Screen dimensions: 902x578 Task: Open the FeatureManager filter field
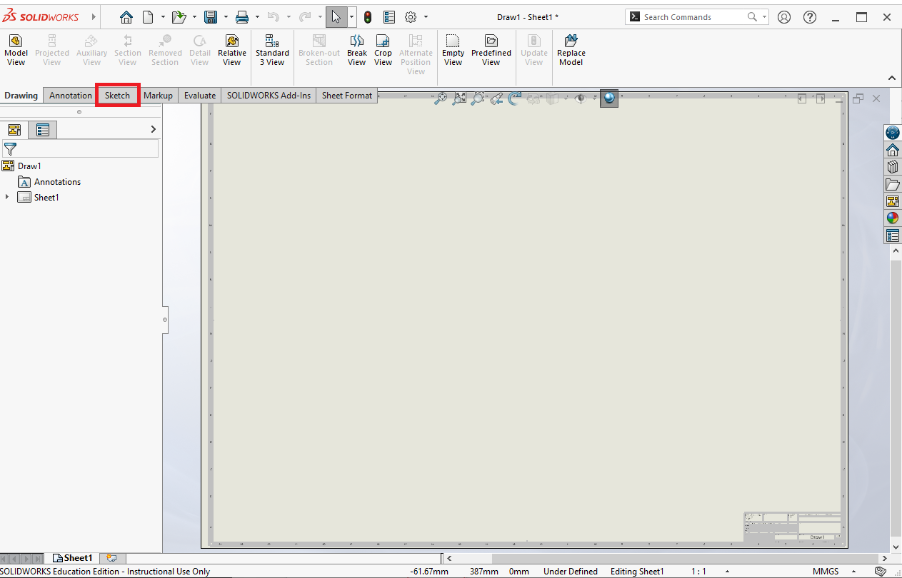coord(80,148)
